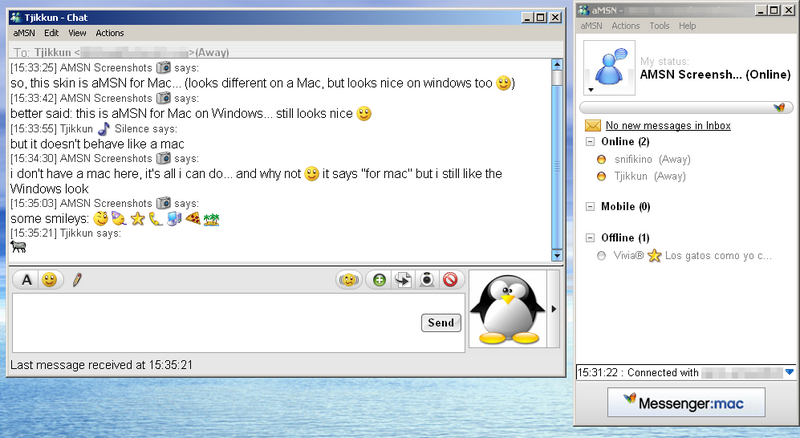Open the font style (A) button
800x438 pixels.
click(x=27, y=280)
